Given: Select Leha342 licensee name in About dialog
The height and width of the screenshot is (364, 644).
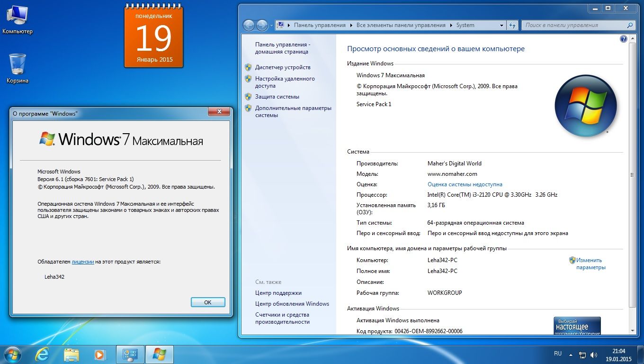Looking at the screenshot, I should click(54, 277).
